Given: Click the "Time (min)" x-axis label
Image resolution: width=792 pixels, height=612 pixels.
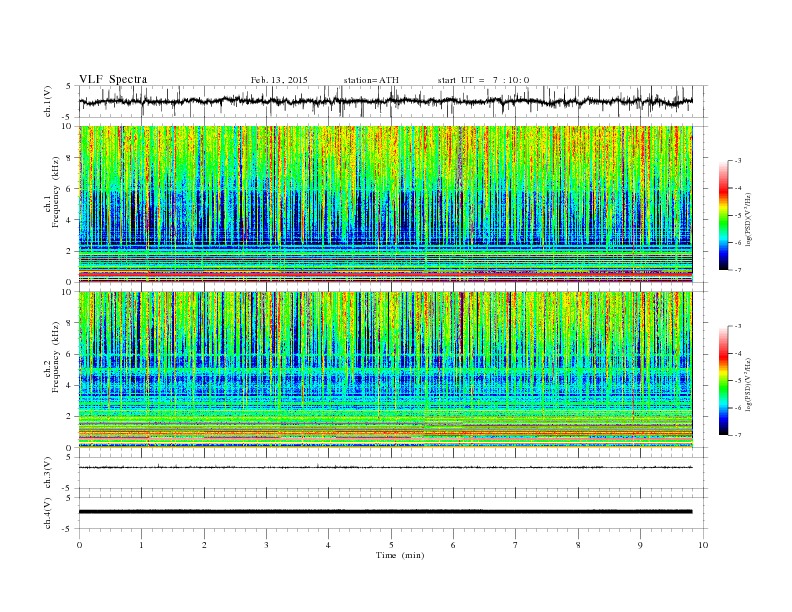Looking at the screenshot, I should [x=400, y=555].
